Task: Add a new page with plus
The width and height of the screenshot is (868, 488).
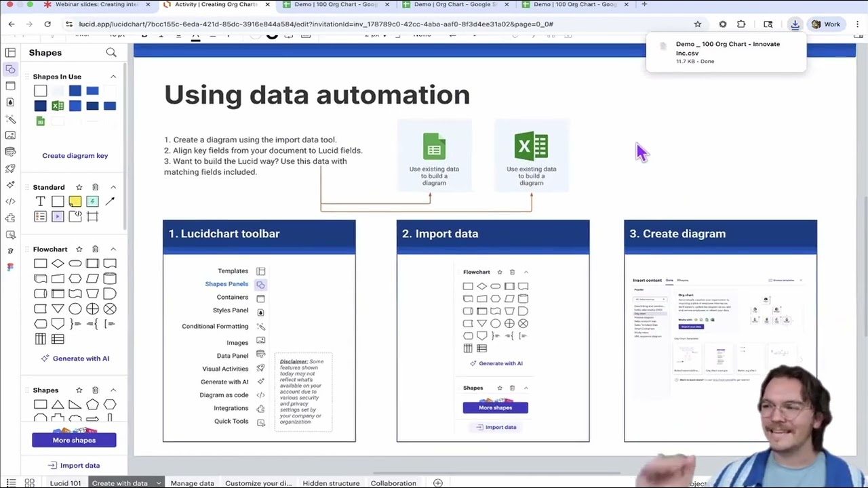Action: [x=438, y=483]
